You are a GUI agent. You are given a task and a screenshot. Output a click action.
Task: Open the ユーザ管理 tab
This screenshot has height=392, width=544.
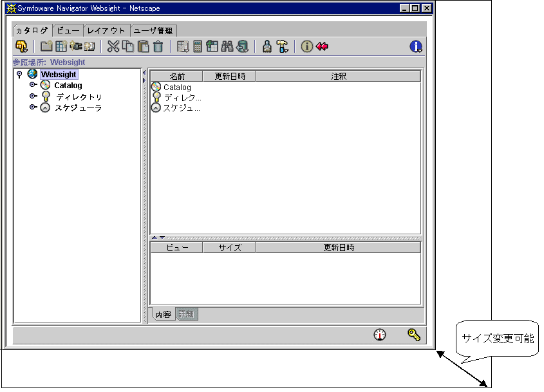pyautogui.click(x=153, y=30)
